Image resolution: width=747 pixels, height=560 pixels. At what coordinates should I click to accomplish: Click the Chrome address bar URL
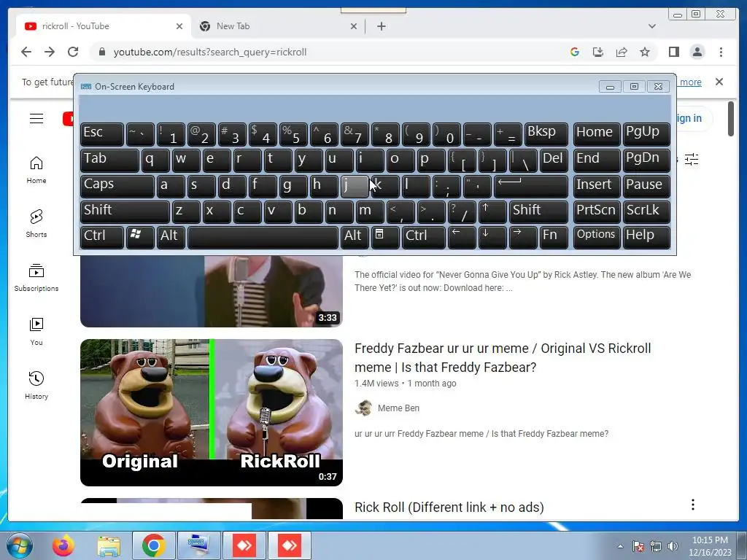[209, 52]
